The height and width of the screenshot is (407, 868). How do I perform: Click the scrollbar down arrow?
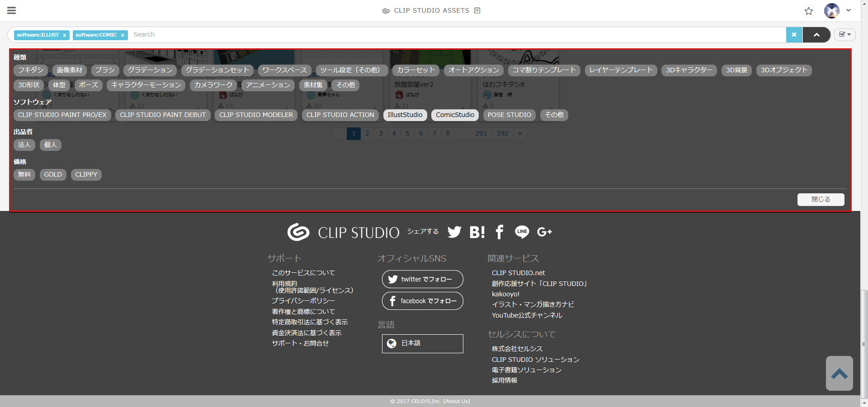tap(864, 403)
